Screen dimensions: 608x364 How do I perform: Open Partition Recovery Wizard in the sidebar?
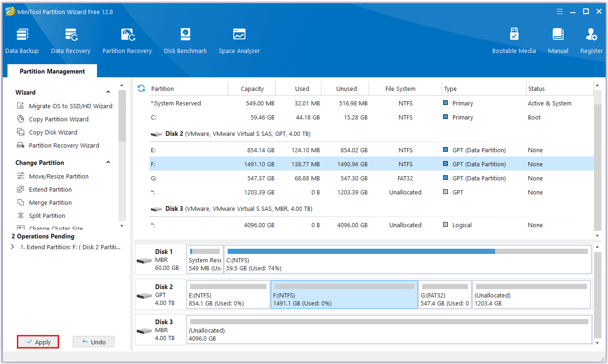pos(58,145)
